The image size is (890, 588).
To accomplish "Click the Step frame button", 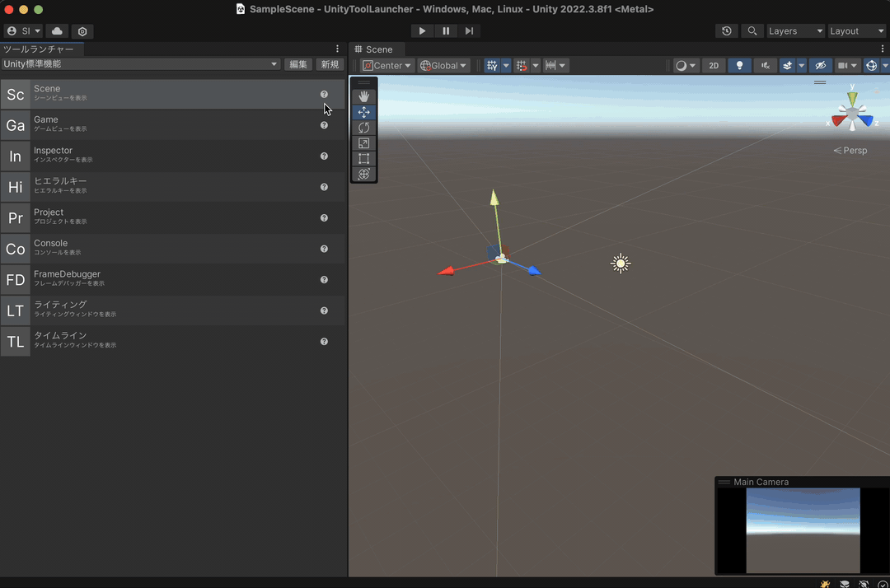I will tap(469, 31).
